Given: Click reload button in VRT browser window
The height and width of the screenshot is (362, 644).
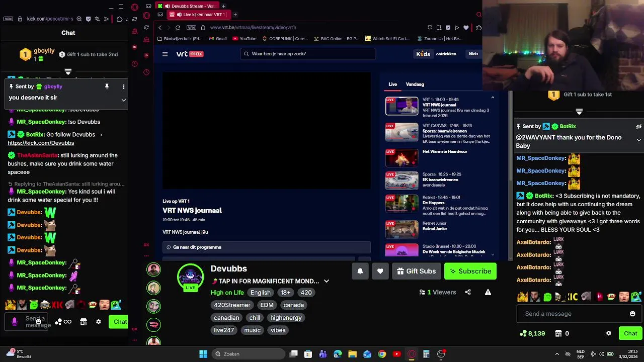Looking at the screenshot, I should (178, 28).
